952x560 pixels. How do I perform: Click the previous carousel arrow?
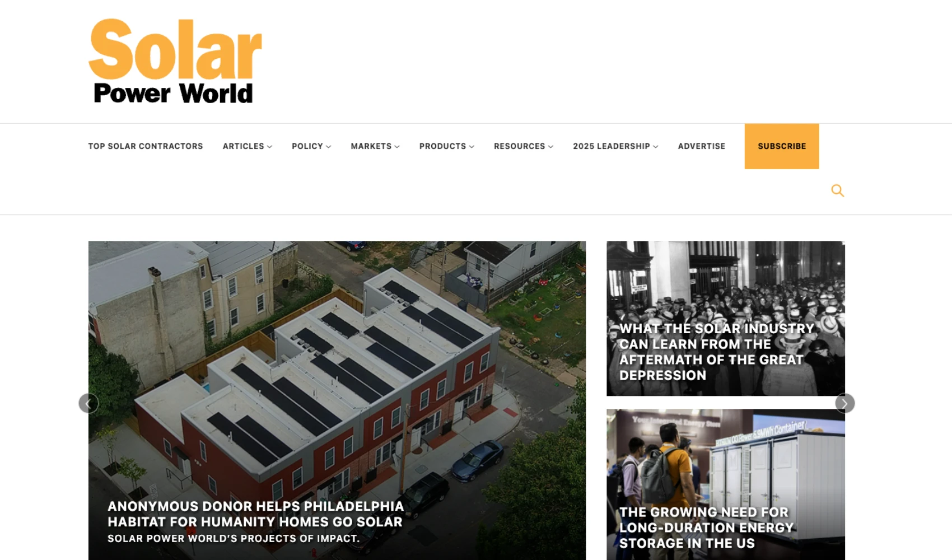[88, 403]
